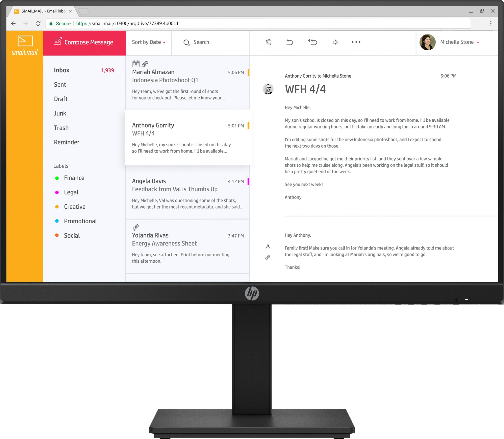Click the delete (trash) icon in toolbar

tap(269, 42)
